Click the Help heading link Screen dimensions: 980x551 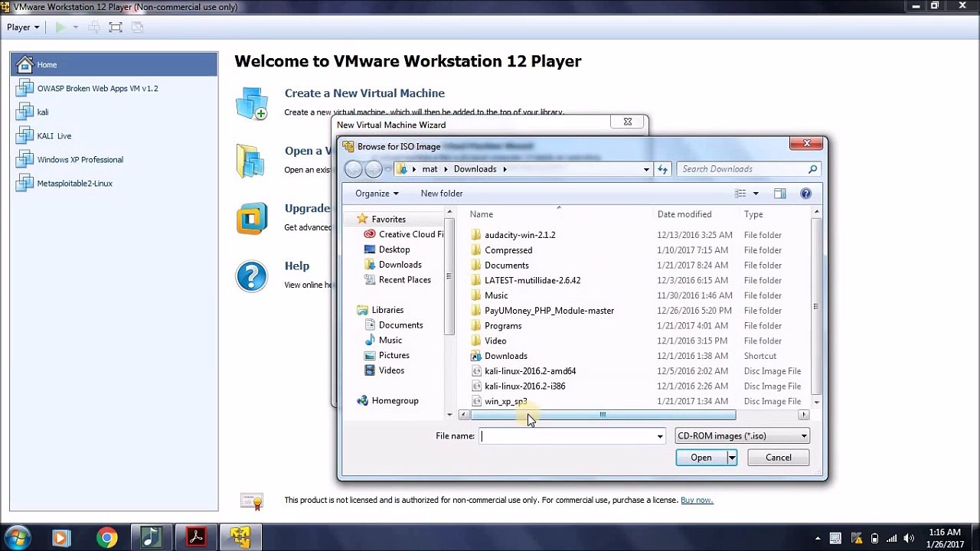[297, 266]
